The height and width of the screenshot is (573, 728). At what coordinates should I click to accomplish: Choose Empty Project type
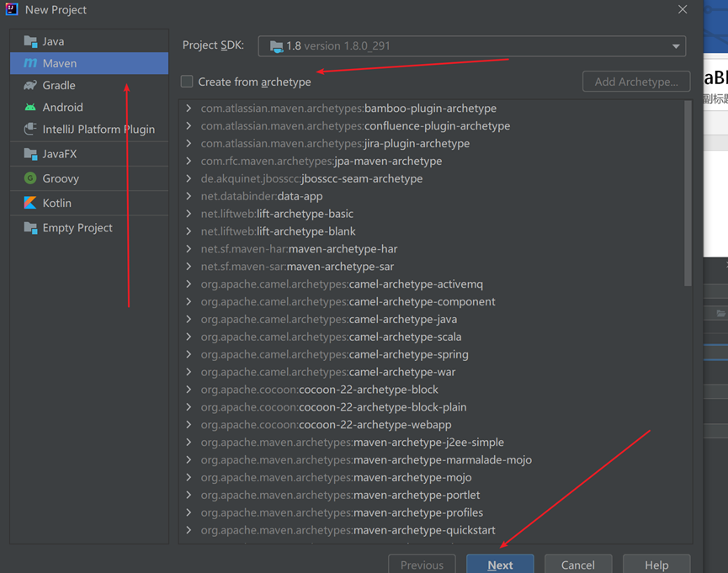[89, 227]
